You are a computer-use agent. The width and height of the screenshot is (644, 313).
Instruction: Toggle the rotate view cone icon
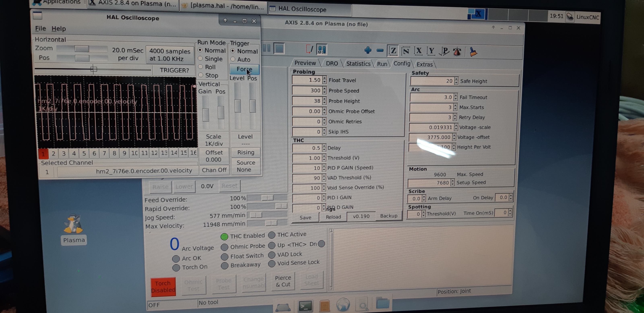(457, 51)
